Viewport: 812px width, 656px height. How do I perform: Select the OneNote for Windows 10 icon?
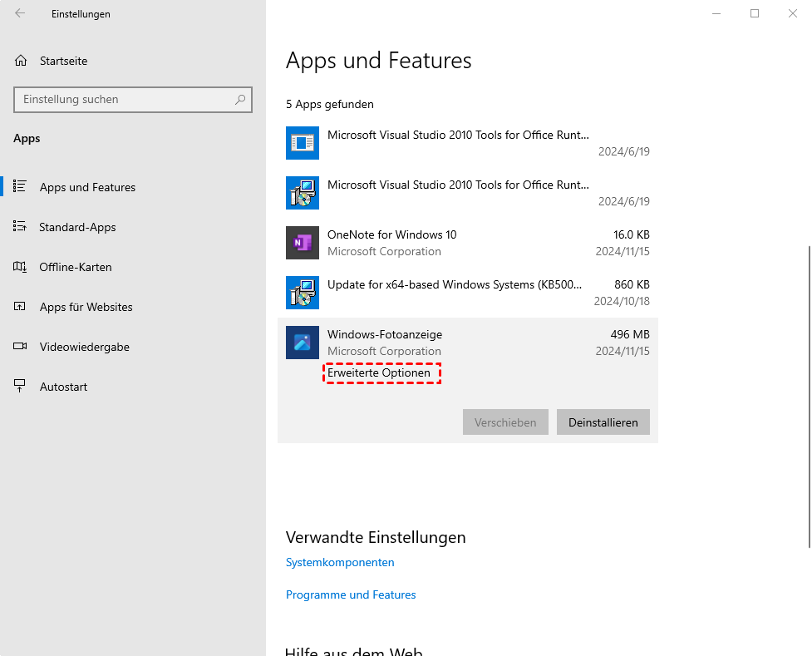tap(303, 243)
